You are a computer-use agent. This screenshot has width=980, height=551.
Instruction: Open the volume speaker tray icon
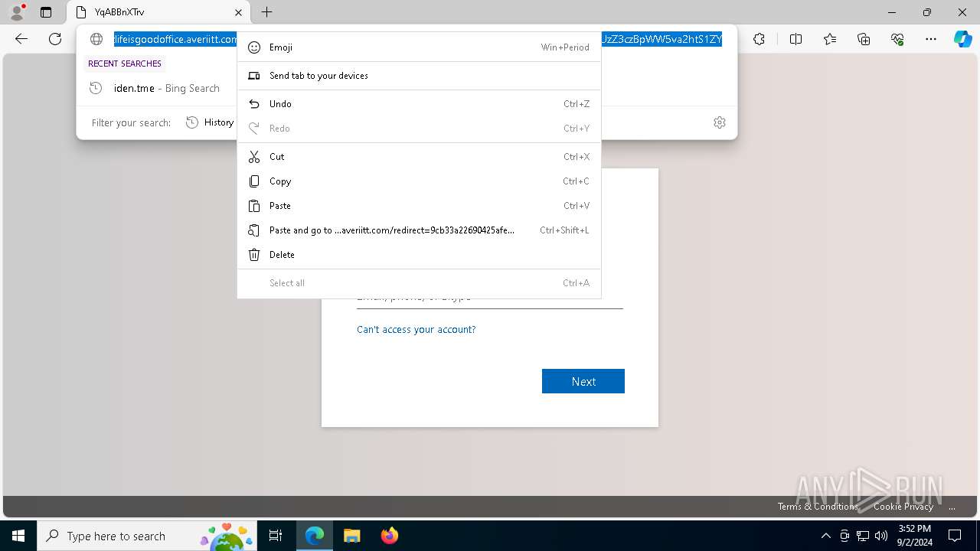[x=881, y=536]
